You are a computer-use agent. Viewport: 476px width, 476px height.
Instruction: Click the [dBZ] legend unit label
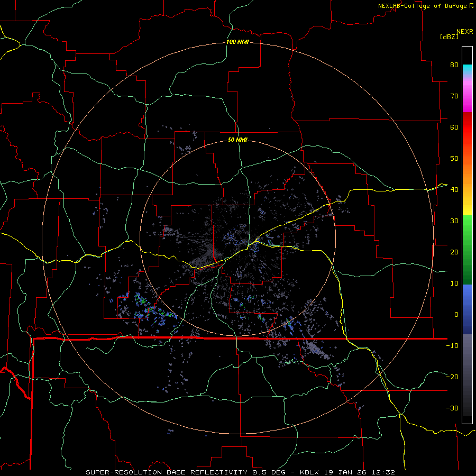pyautogui.click(x=449, y=36)
